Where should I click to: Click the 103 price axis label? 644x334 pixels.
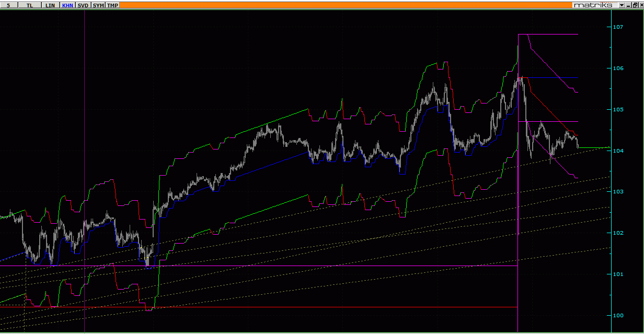619,192
